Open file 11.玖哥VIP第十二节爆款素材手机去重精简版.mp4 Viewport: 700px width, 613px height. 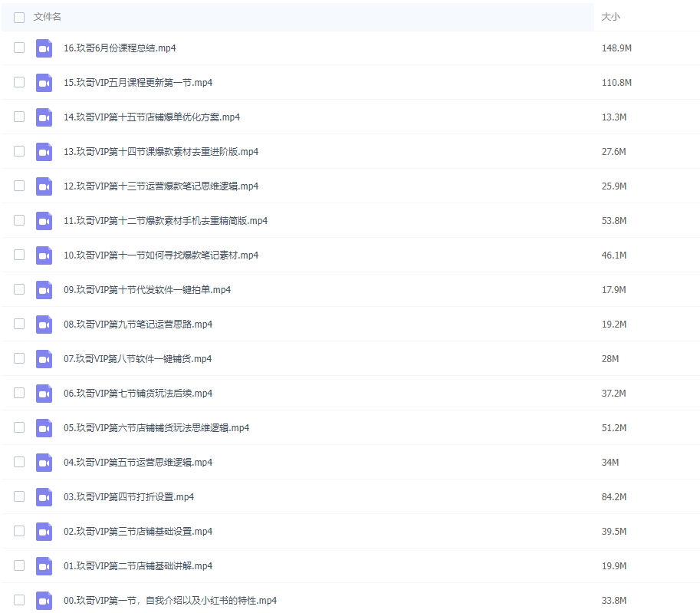166,221
